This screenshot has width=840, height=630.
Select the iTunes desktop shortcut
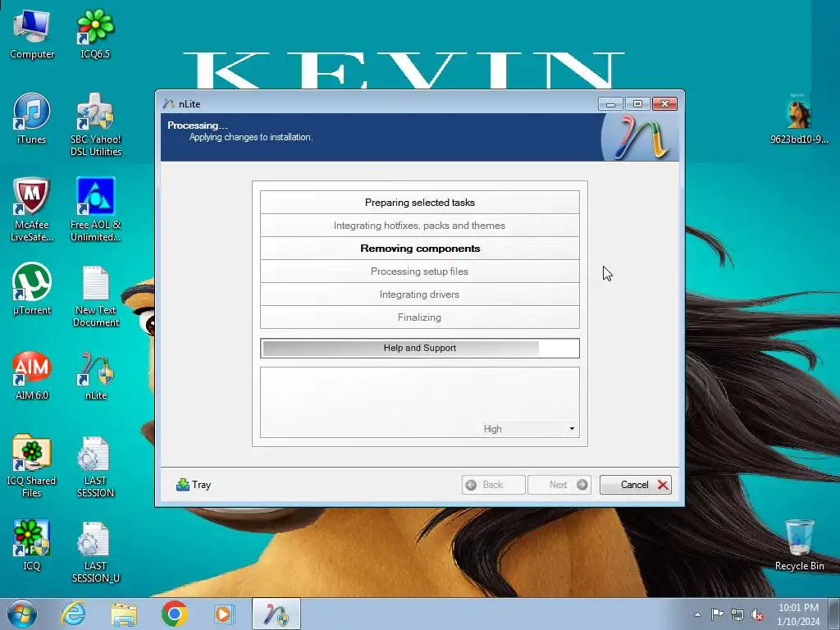(x=32, y=119)
